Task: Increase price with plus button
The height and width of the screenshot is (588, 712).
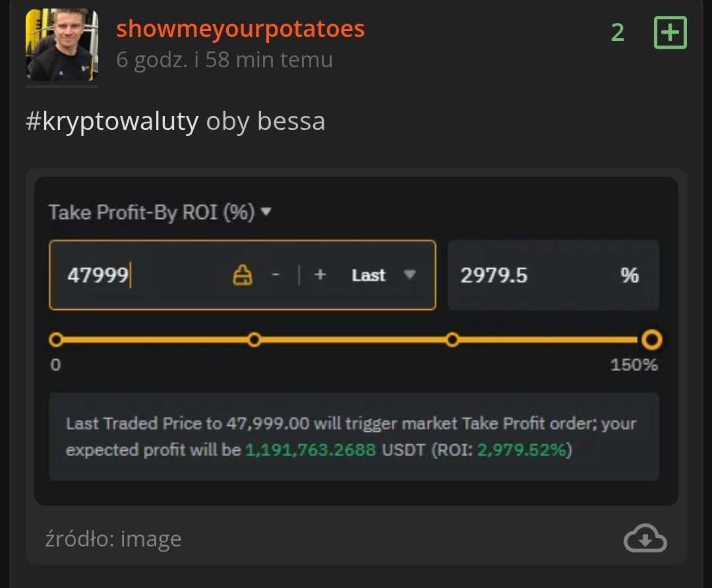Action: click(320, 275)
